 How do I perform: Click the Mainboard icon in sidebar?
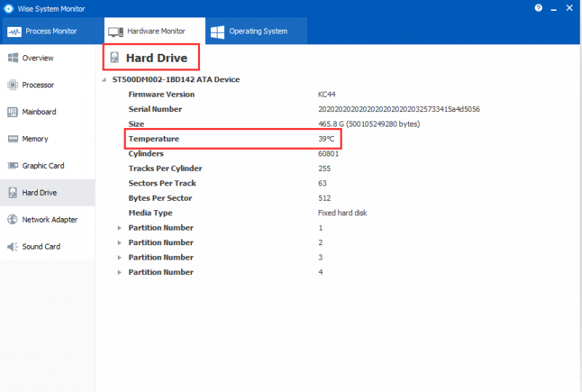click(x=12, y=112)
